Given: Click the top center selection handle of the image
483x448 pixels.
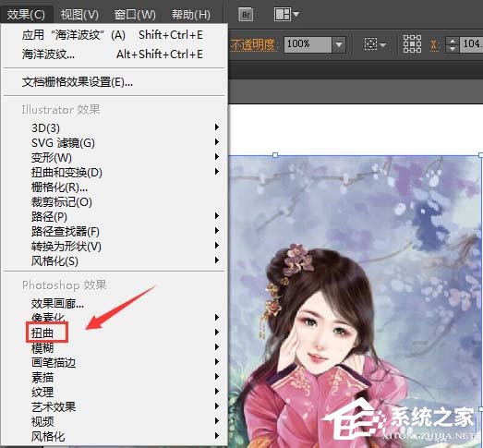Looking at the screenshot, I should coord(275,155).
